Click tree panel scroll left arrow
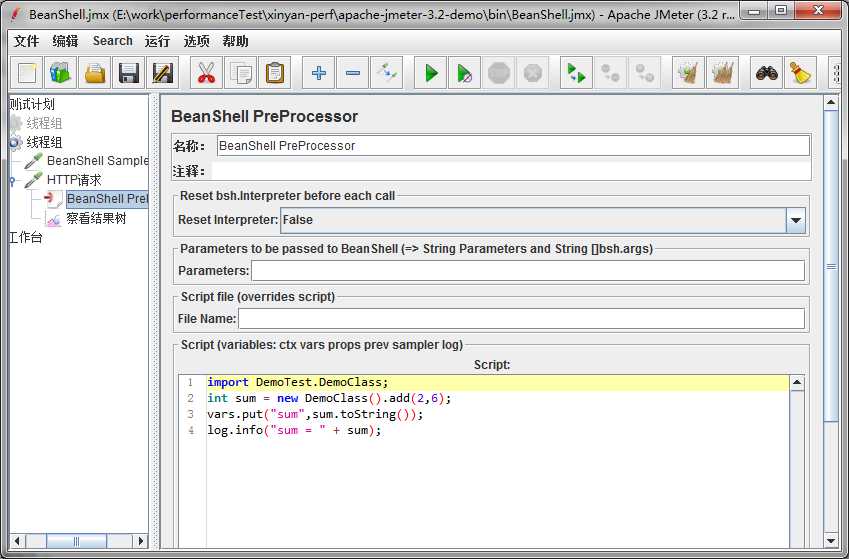 (x=17, y=541)
